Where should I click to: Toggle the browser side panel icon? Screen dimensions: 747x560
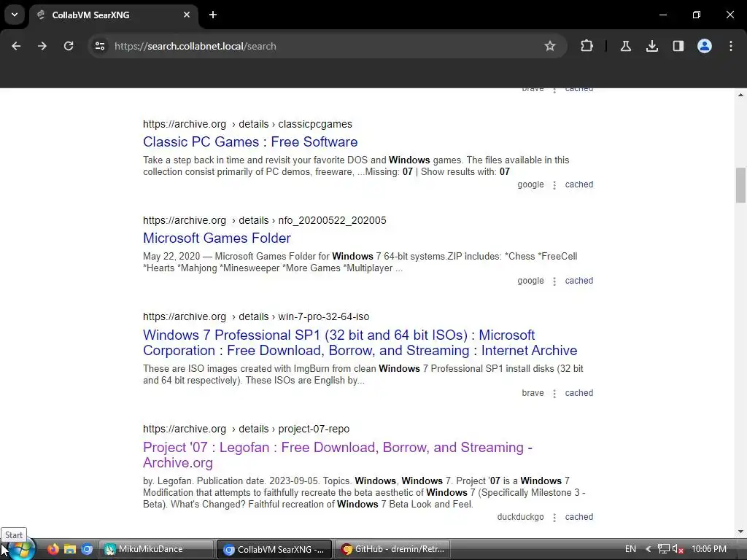tap(678, 46)
